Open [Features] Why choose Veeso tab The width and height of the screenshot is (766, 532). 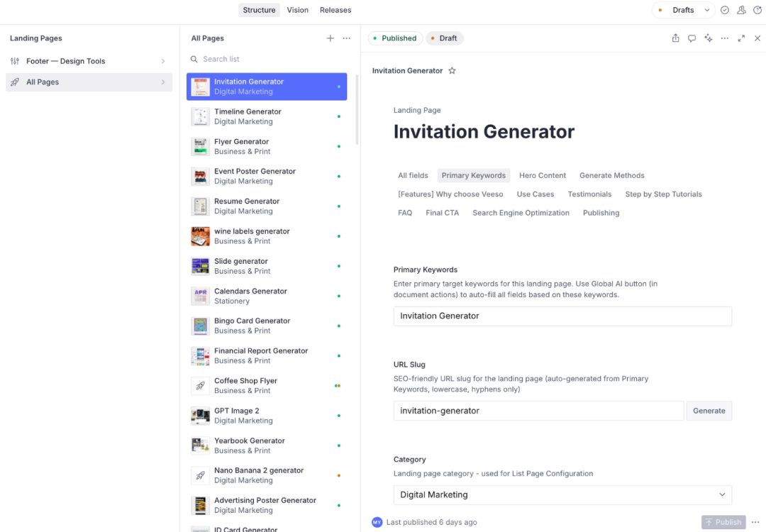(450, 194)
